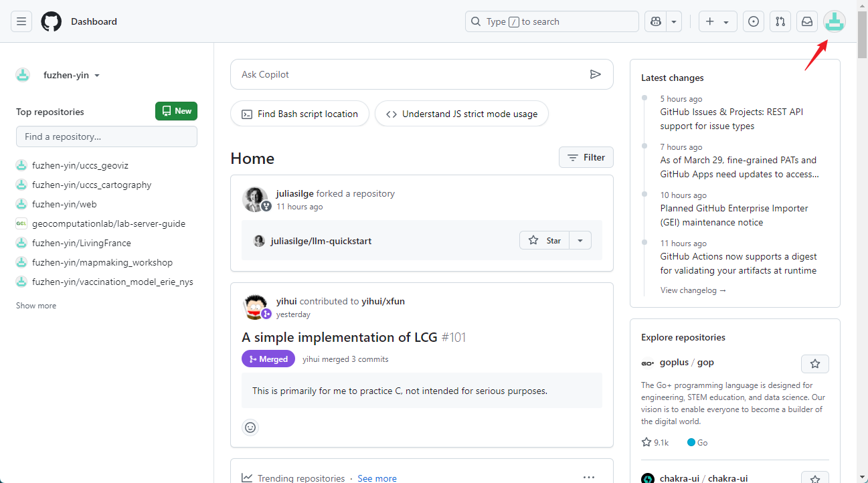Add a reaction with the smiley icon
The image size is (868, 483).
[x=250, y=427]
